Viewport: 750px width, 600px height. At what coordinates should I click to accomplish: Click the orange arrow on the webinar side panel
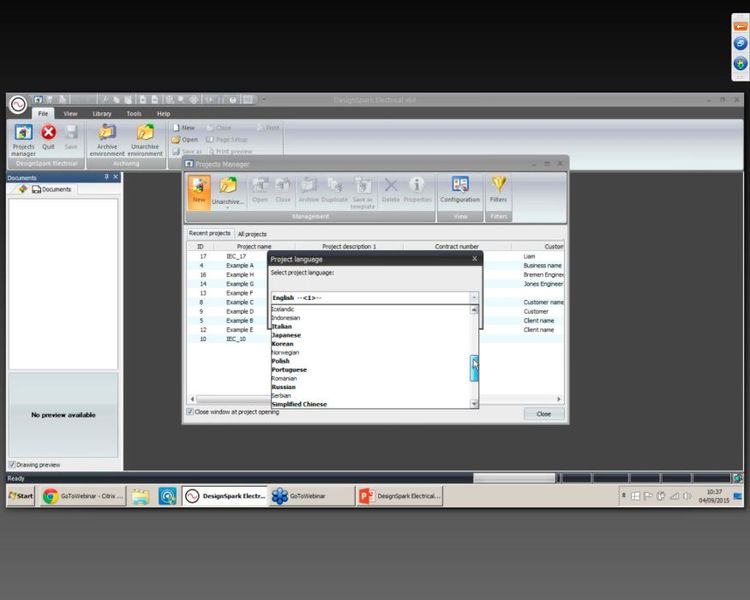pyautogui.click(x=740, y=26)
